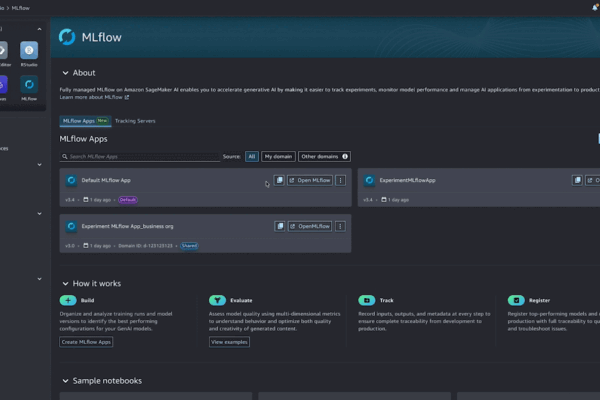Click the ExperimentMLflowApp title
Image resolution: width=600 pixels, height=400 pixels.
click(408, 180)
